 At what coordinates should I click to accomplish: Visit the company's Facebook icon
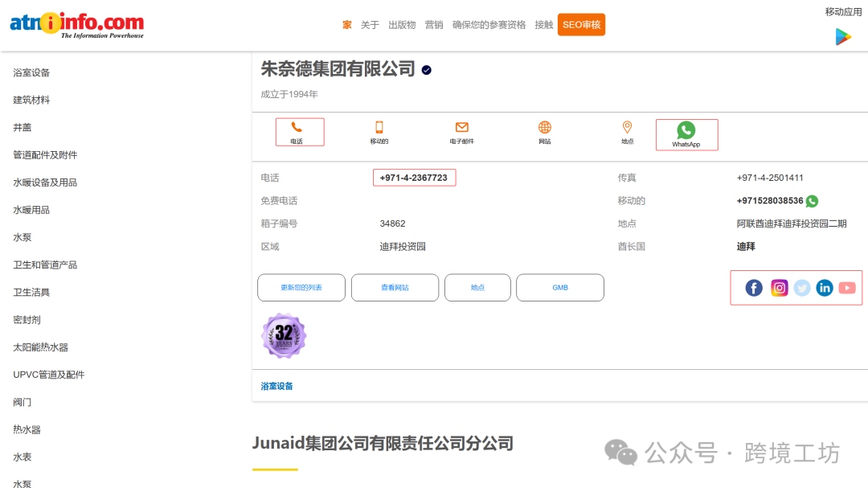tap(753, 287)
